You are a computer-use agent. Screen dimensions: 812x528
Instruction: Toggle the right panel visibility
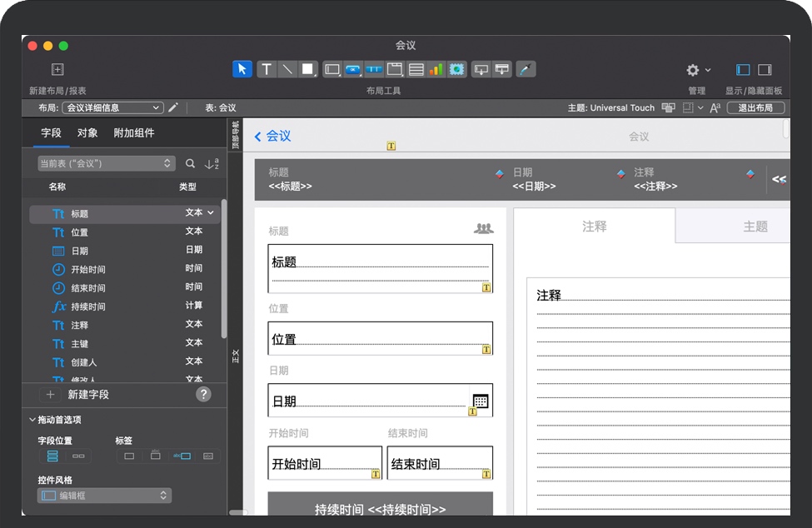[x=765, y=70]
